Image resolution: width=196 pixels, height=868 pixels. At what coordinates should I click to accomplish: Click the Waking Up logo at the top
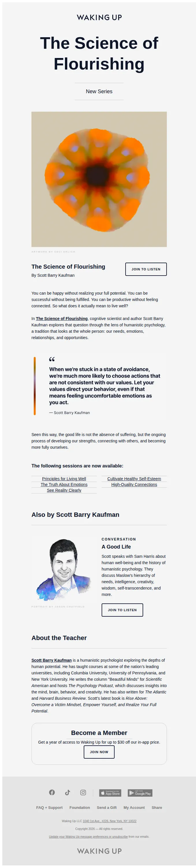pyautogui.click(x=99, y=18)
